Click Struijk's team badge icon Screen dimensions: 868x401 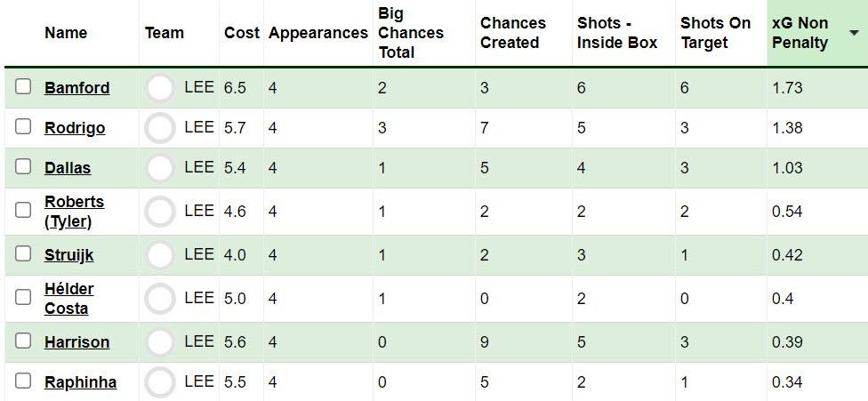coord(159,255)
